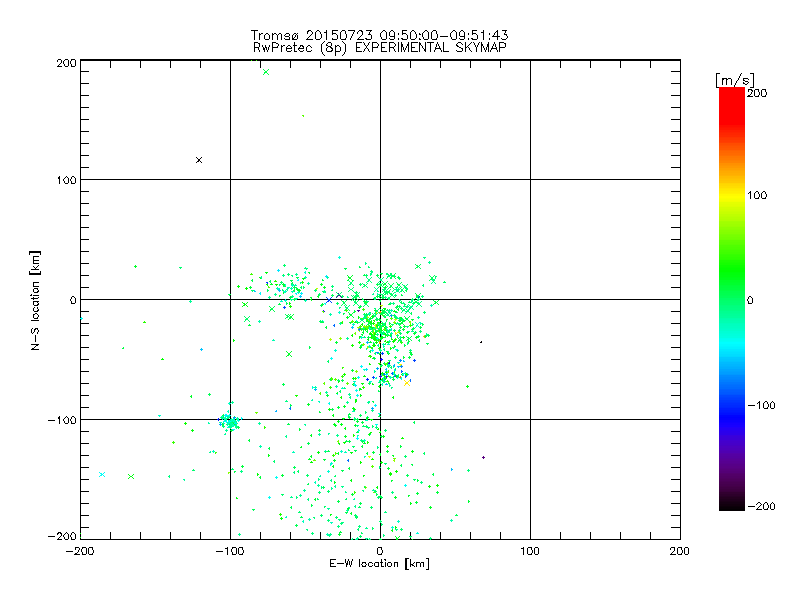800x600 pixels.
Task: Click the 'RwPretec (8p) EXPERIMENTAL SKYMAP' subtitle
Action: [380, 48]
